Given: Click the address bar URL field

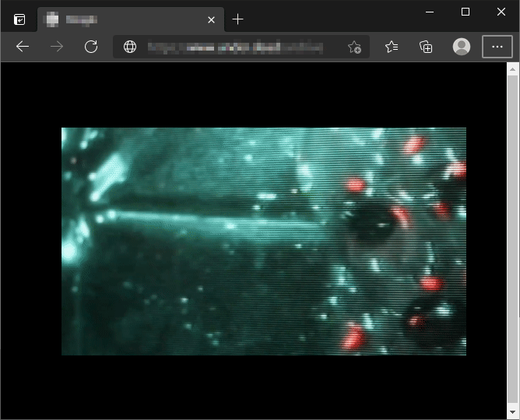Looking at the screenshot, I should 234,47.
